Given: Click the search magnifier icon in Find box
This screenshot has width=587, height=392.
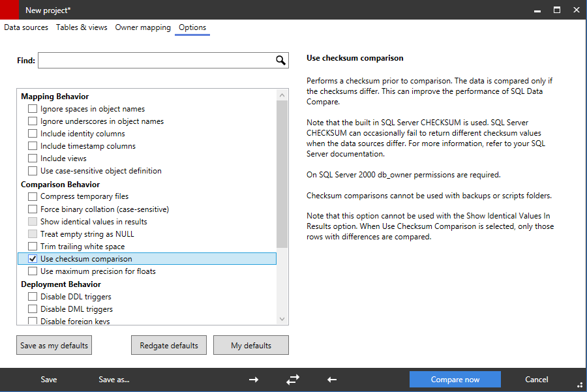Looking at the screenshot, I should 280,61.
